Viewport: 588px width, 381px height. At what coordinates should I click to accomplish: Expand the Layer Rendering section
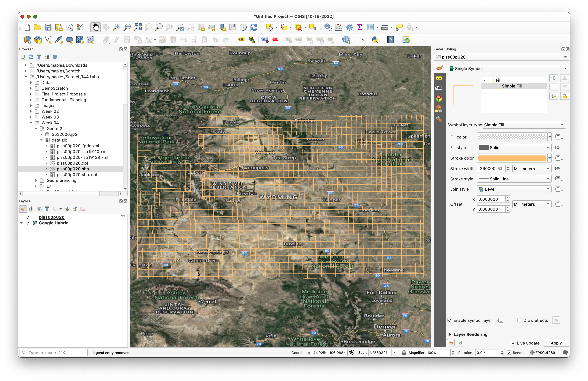[450, 334]
